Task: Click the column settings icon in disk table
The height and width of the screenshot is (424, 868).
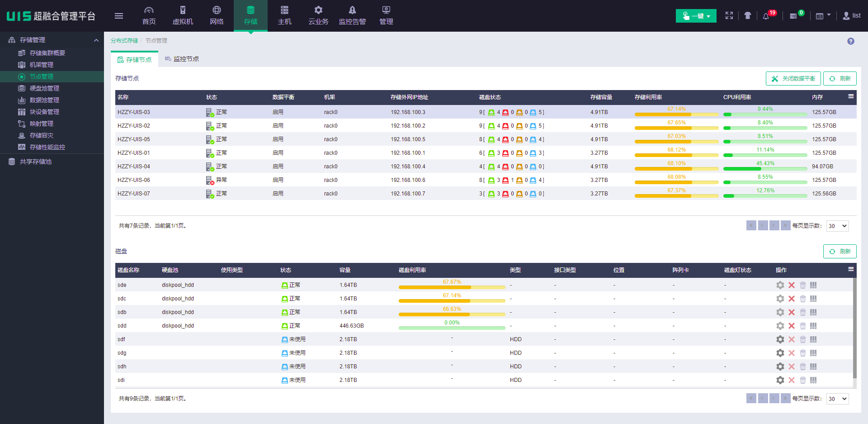Action: click(850, 269)
